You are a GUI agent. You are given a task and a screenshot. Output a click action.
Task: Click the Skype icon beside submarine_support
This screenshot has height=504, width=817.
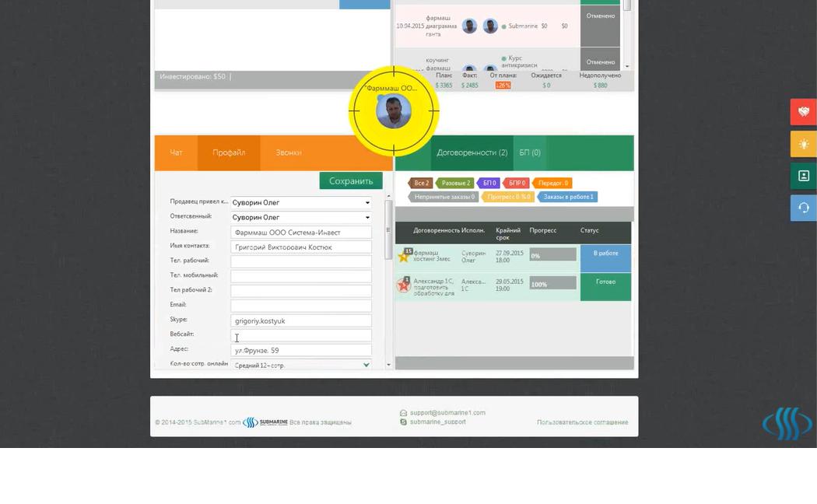[403, 422]
